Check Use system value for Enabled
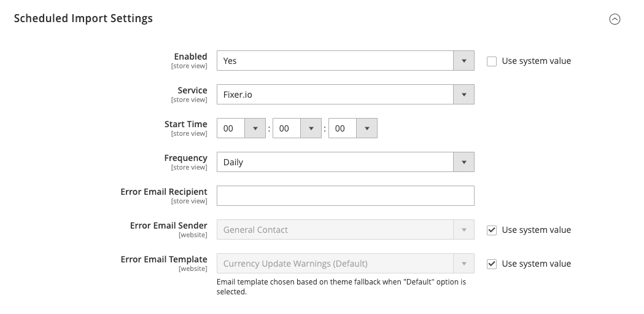 [492, 61]
